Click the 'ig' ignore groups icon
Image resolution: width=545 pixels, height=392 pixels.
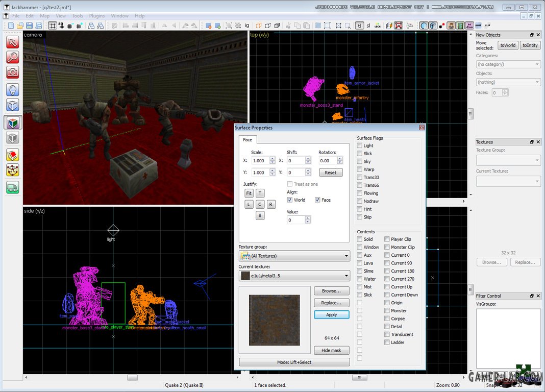tap(247, 26)
